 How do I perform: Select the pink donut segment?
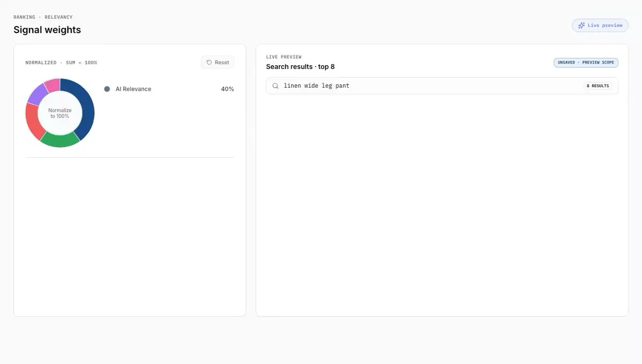pyautogui.click(x=52, y=85)
